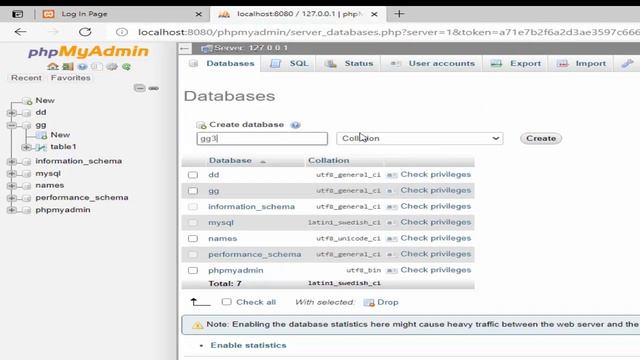This screenshot has width=640, height=360.
Task: Open Check privileges for phpmyadmin
Action: click(x=436, y=270)
